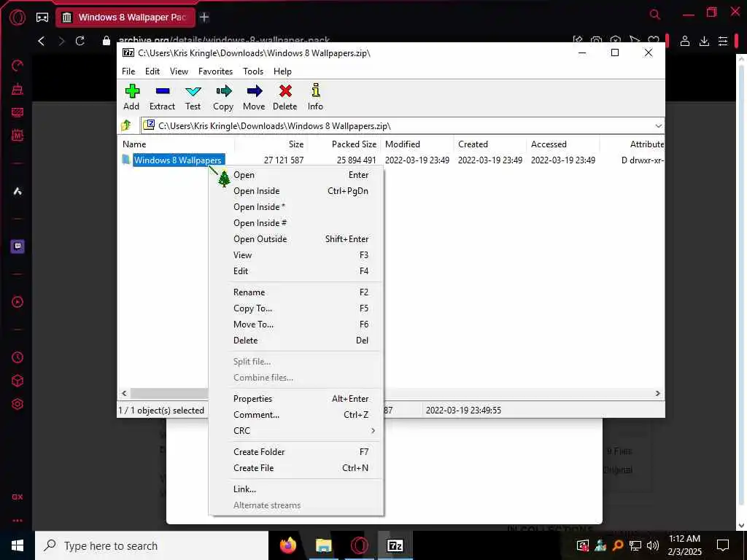
Task: Click the up one folder icon
Action: 126,125
